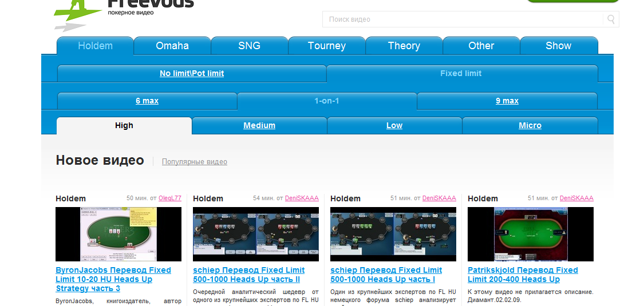Choose the 6 max table filter

pyautogui.click(x=147, y=101)
